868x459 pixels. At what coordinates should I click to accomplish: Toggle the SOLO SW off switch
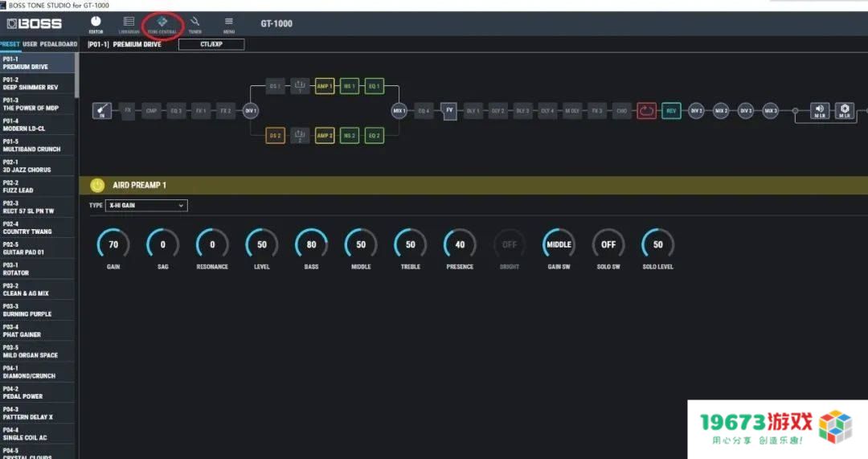click(608, 244)
